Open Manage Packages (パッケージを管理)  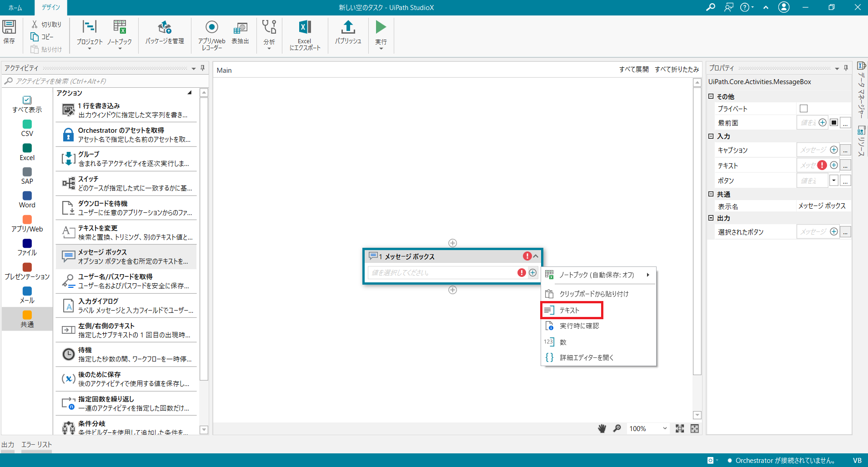[165, 32]
